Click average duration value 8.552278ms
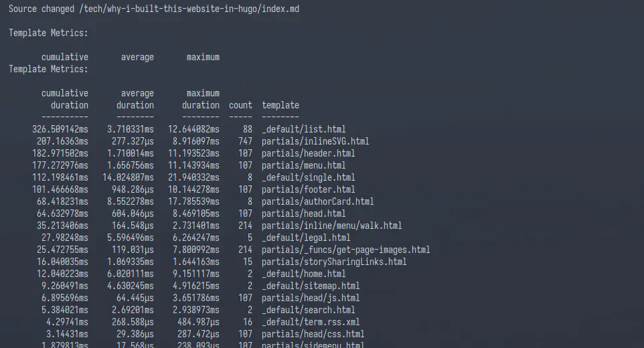 tap(131, 201)
